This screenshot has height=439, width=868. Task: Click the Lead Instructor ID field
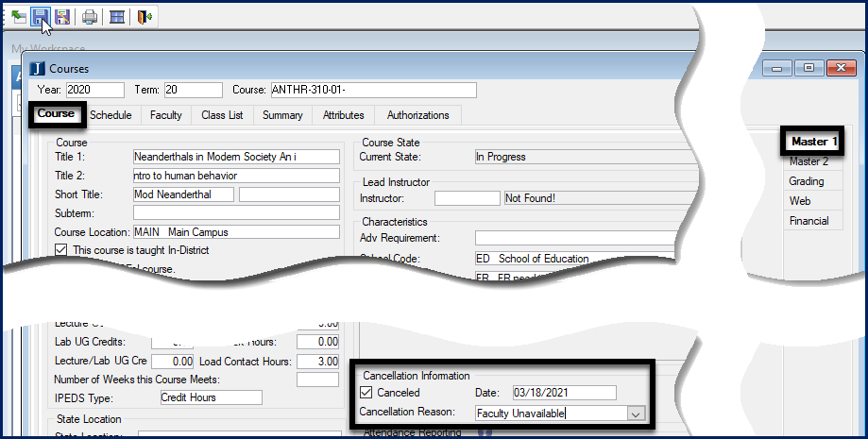467,198
